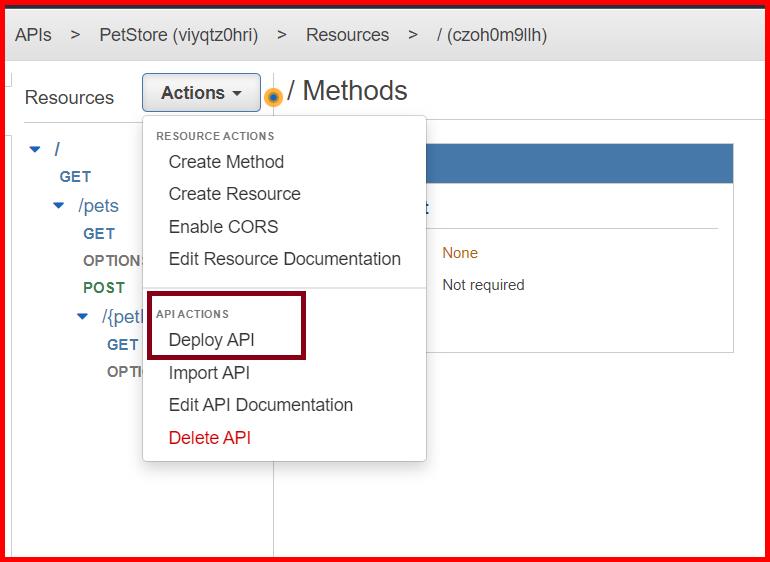Image resolution: width=770 pixels, height=562 pixels.
Task: Select Create Method from menu
Action: point(226,162)
